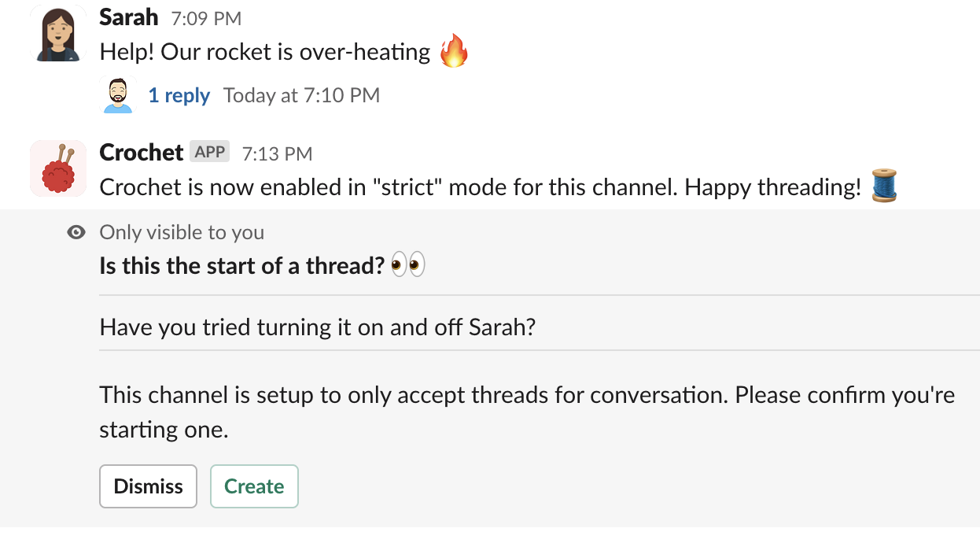Click the 7:09 PM message timestamp
Screen dimensions: 980x543
coord(206,18)
